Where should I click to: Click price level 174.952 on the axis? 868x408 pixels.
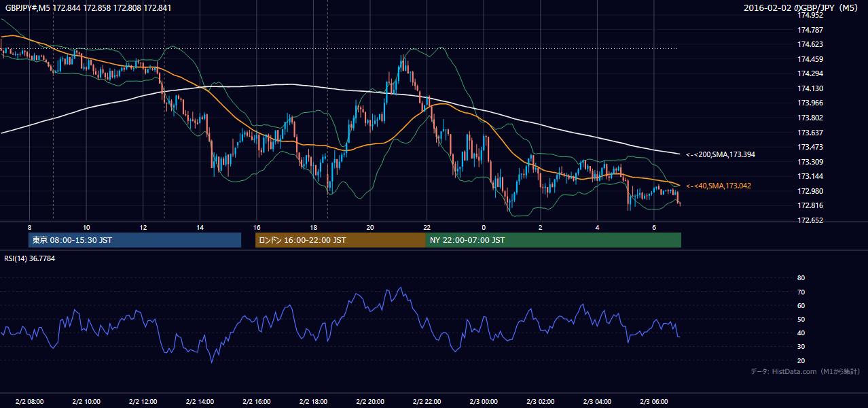(x=809, y=15)
